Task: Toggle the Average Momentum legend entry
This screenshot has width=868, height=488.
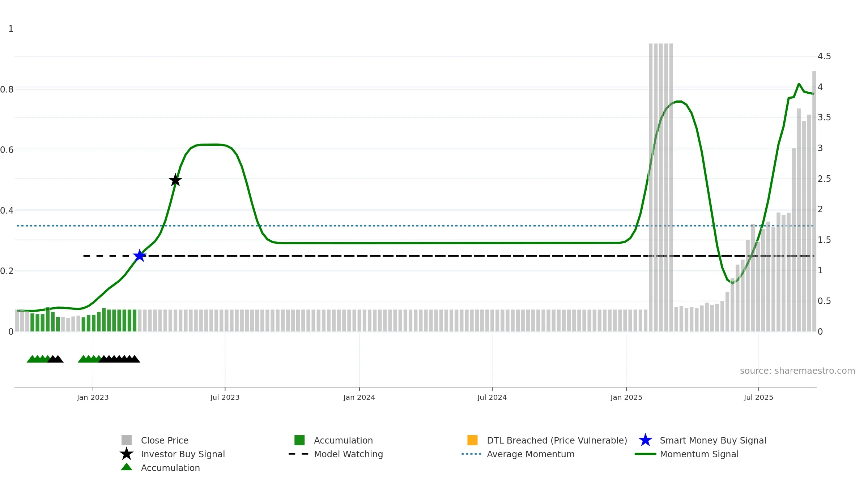Action: click(531, 454)
